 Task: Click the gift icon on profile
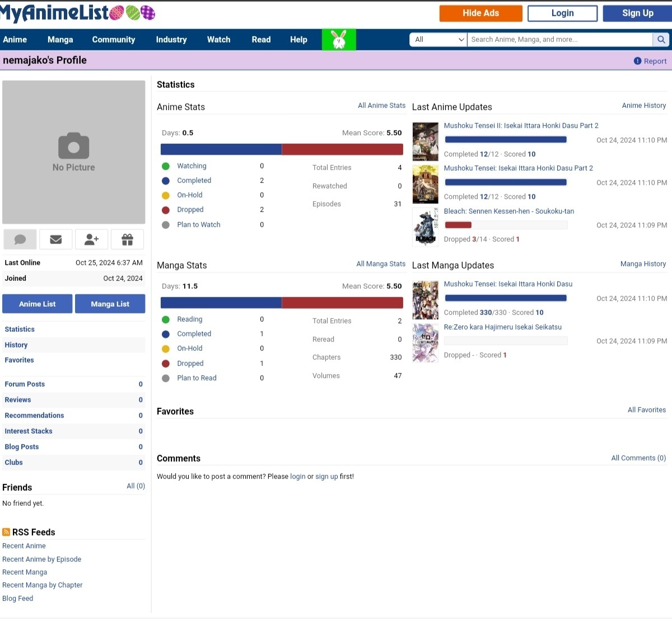pyautogui.click(x=127, y=239)
